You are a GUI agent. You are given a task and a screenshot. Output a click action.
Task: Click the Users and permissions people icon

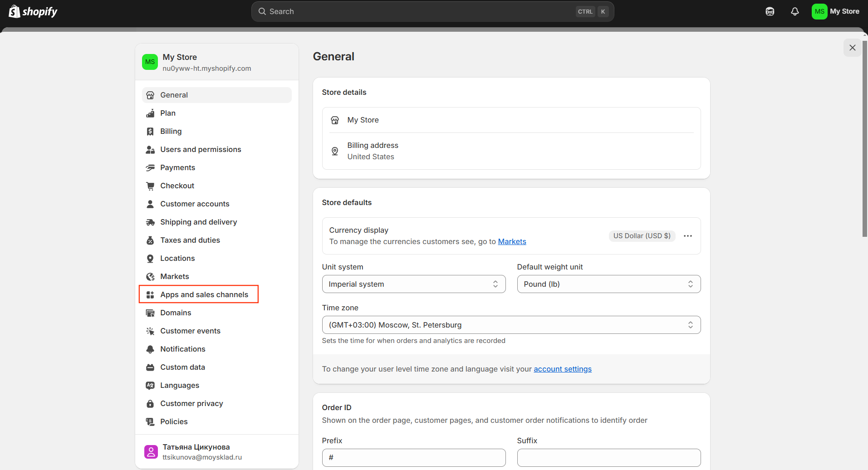[x=150, y=149]
